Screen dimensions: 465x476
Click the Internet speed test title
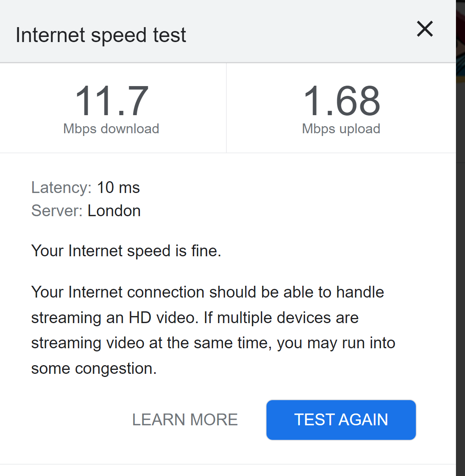[101, 35]
